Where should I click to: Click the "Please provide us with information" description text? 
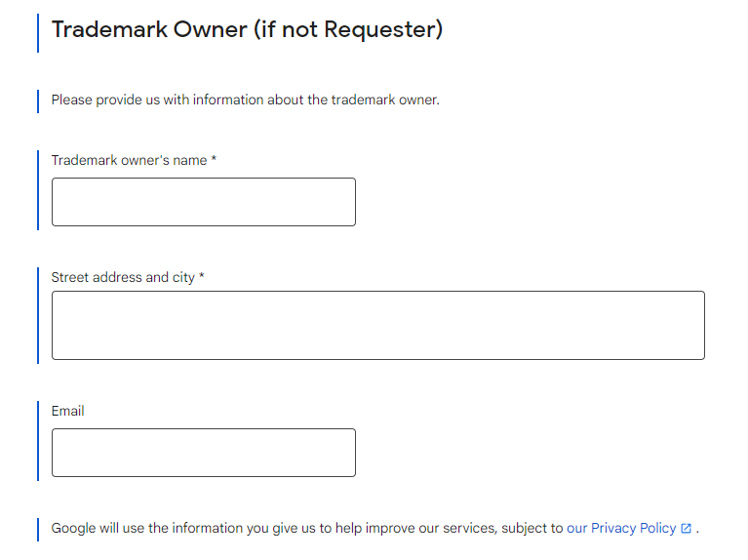245,100
